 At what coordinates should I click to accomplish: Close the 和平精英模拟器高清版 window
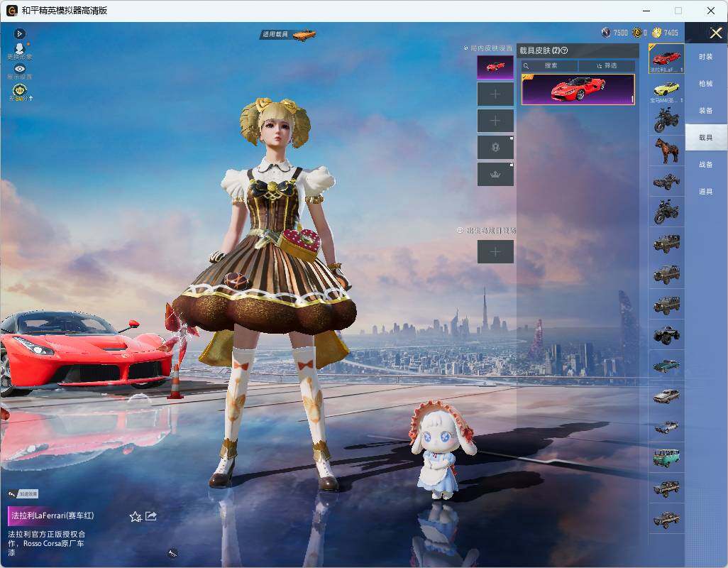711,11
